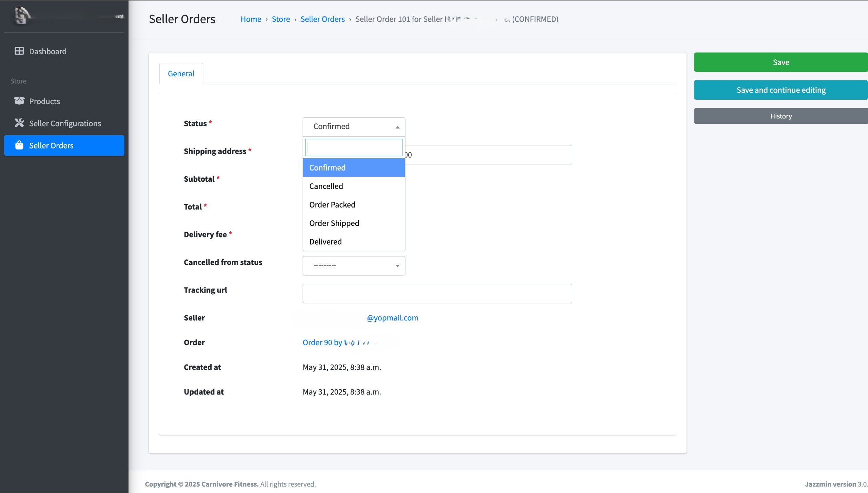Click the Jazzmin version footer text
This screenshot has height=493, width=868.
(x=836, y=484)
